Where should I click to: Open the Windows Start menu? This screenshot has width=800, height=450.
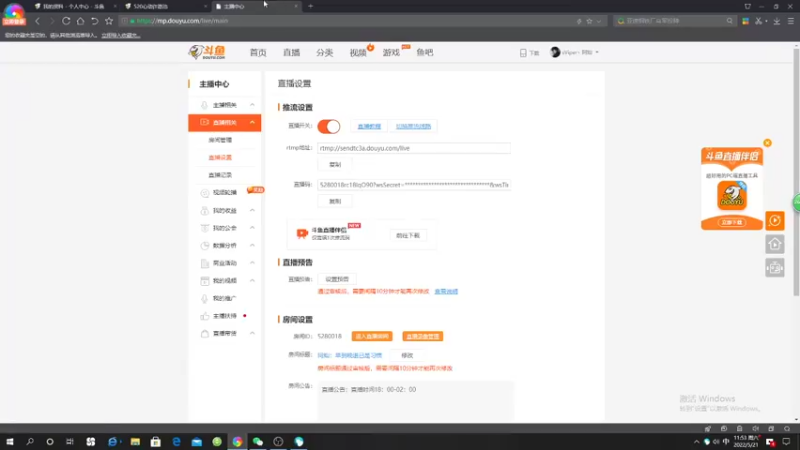click(10, 441)
